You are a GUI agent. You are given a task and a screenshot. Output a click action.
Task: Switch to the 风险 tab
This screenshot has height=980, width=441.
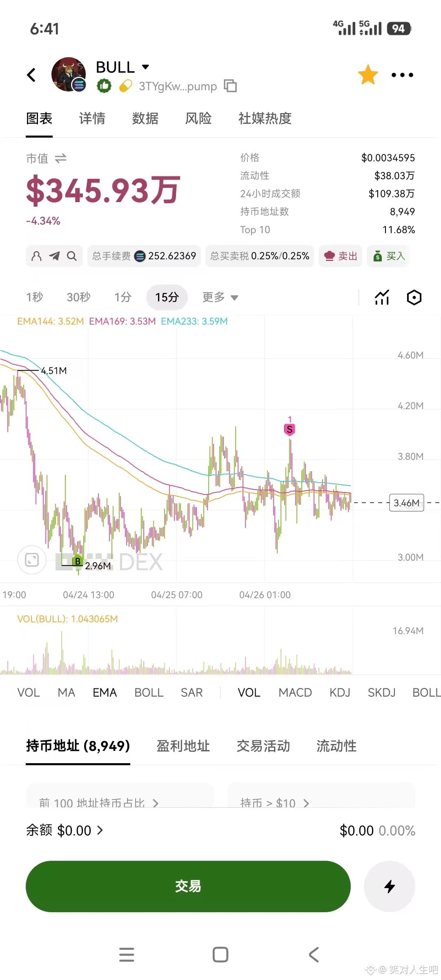tap(198, 118)
